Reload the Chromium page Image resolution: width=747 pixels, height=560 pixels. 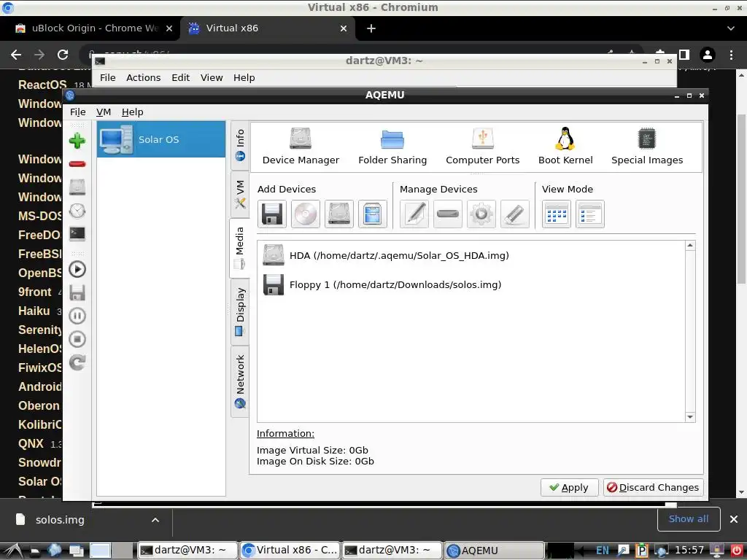63,55
